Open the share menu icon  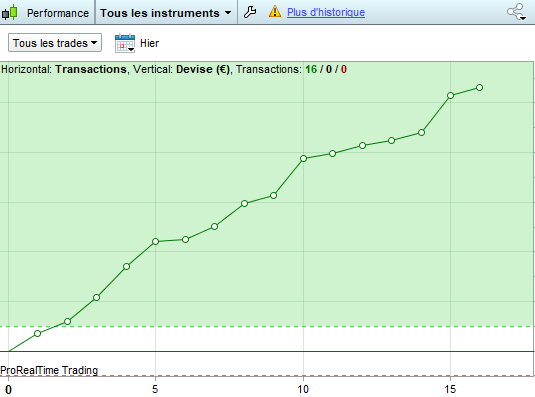(x=517, y=12)
